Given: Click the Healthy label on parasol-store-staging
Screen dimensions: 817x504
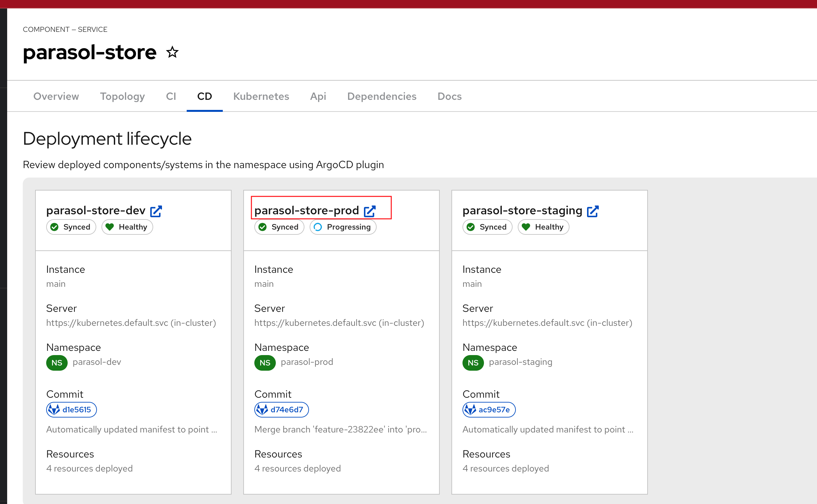Looking at the screenshot, I should pyautogui.click(x=549, y=227).
